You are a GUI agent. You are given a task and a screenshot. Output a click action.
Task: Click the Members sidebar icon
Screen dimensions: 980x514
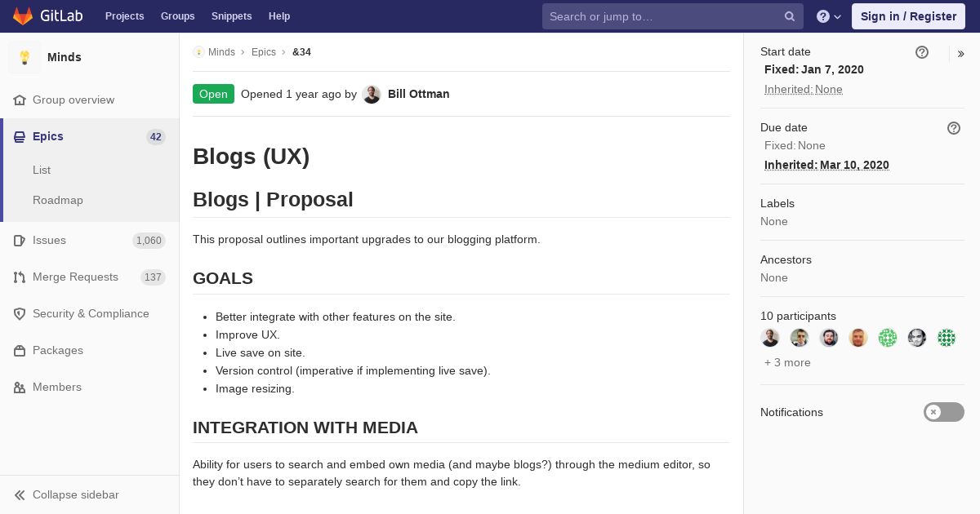(20, 387)
